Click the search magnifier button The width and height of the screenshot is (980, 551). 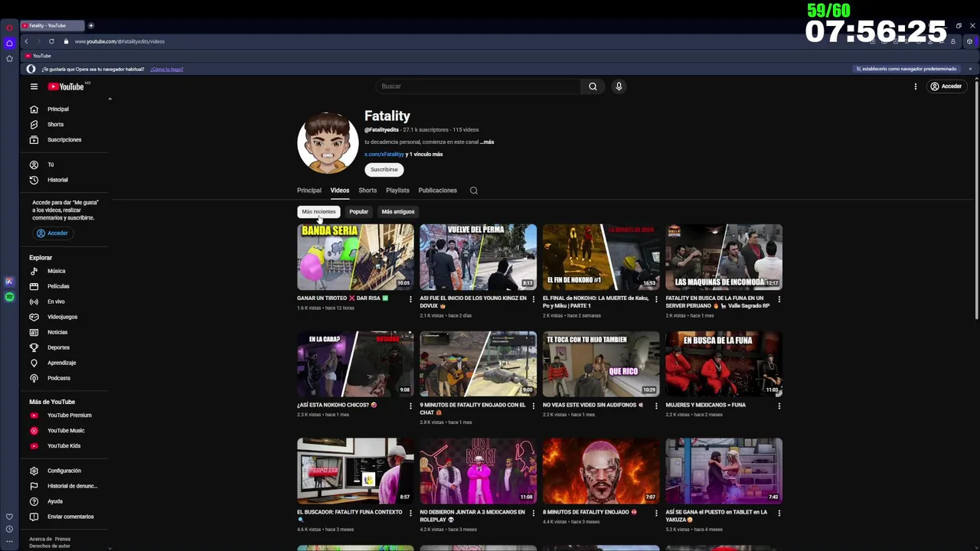[x=593, y=86]
